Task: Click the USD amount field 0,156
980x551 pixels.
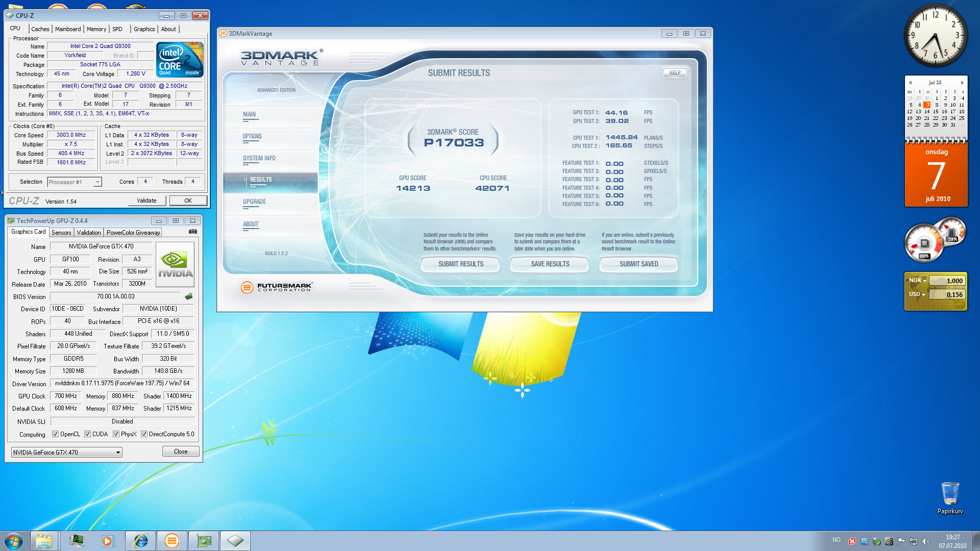Action: click(947, 294)
